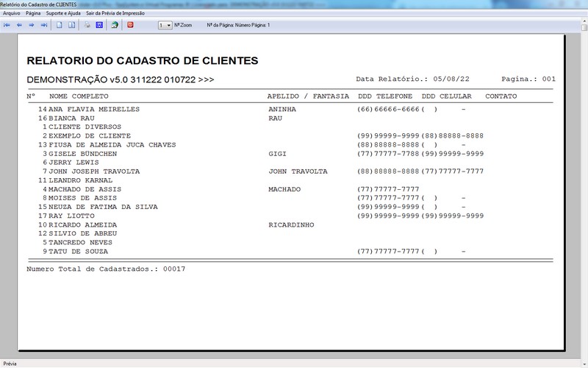588x368 pixels.
Task: Click phone (77)77777-7788
Action: (388, 154)
